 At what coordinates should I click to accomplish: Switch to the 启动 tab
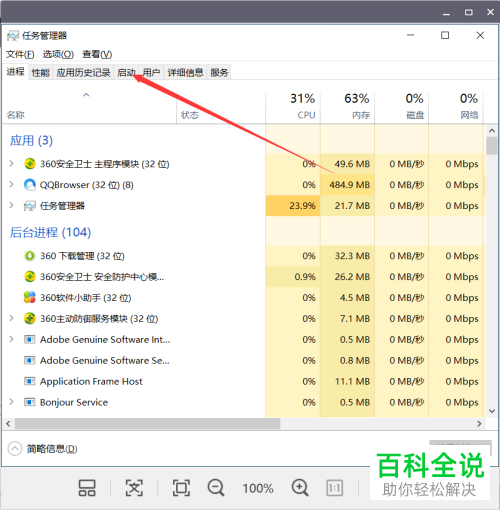tap(126, 72)
